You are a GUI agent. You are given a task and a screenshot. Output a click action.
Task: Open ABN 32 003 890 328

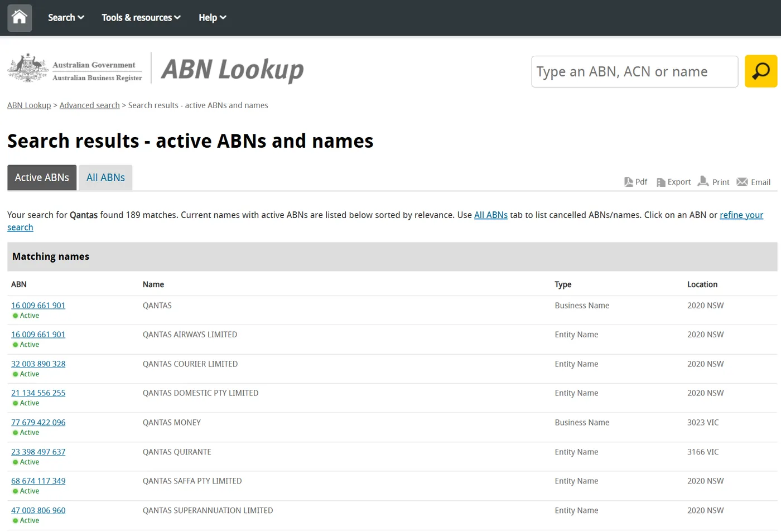click(38, 364)
